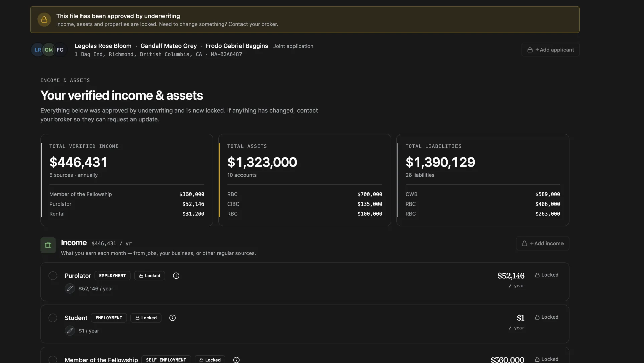644x363 pixels.
Task: Click the Frodo Gabriel Baggins applicant name
Action: click(236, 46)
